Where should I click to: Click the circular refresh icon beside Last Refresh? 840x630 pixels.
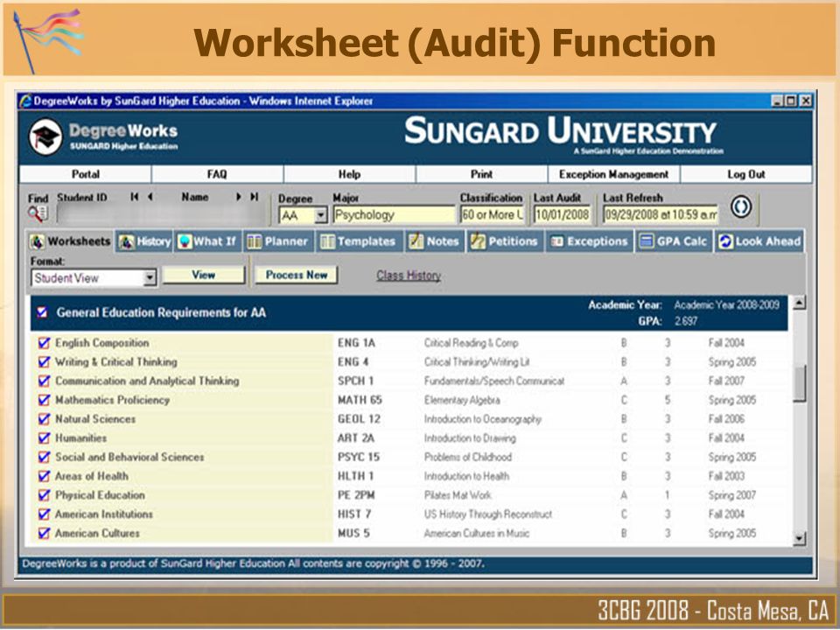pyautogui.click(x=741, y=206)
